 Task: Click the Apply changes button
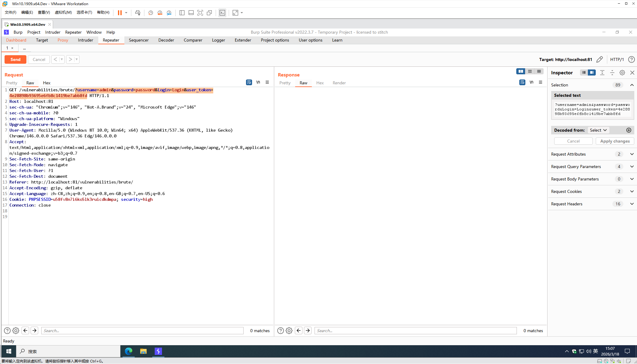click(615, 141)
